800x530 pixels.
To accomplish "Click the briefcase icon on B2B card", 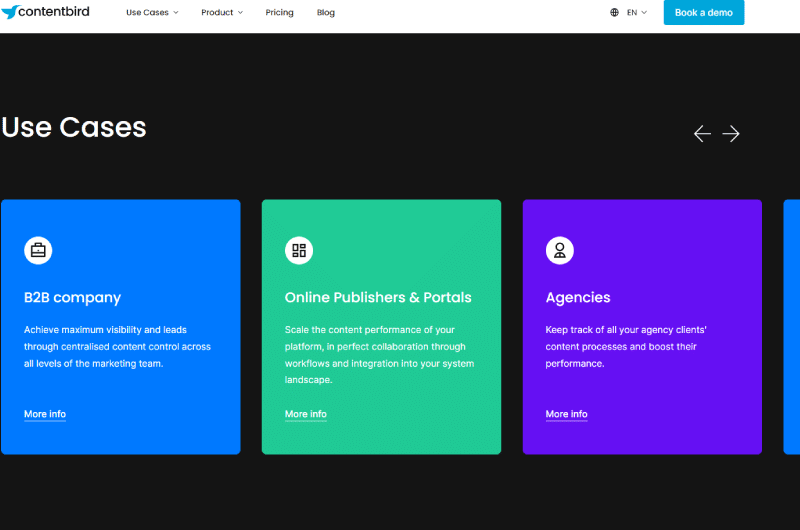I will [x=38, y=250].
